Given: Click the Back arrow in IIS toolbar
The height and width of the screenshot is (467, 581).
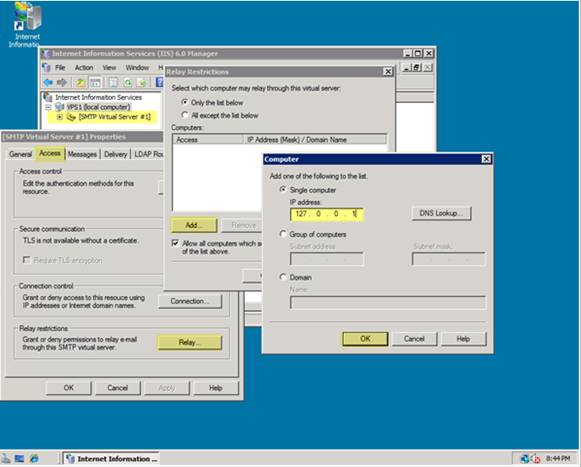Looking at the screenshot, I should [x=48, y=82].
